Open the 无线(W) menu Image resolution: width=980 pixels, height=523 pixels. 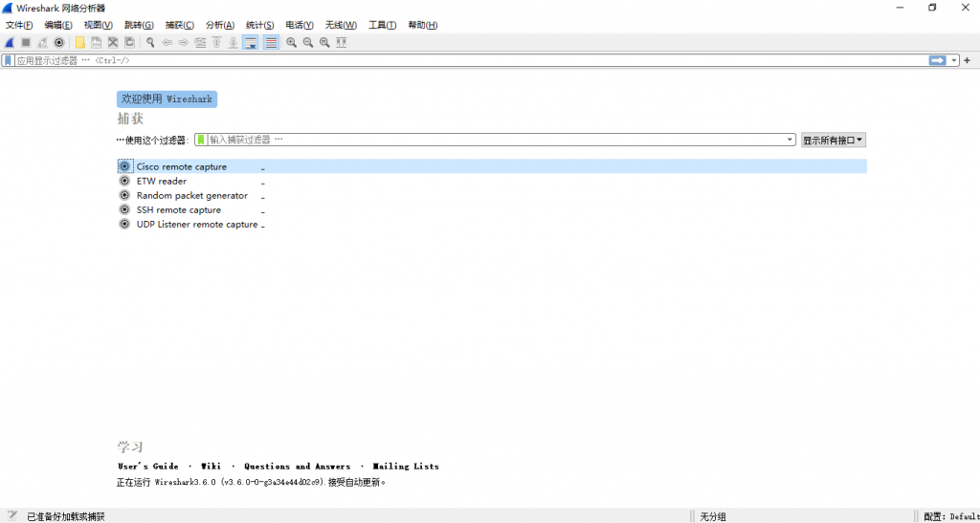coord(341,25)
